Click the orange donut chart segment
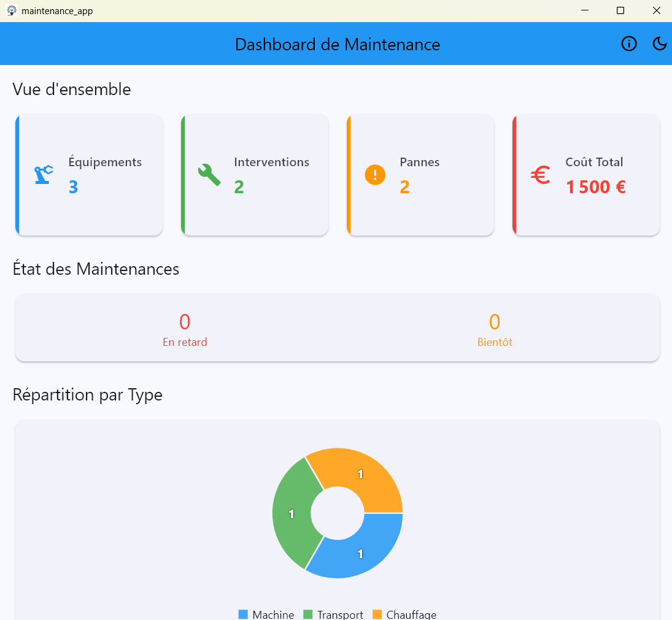The image size is (672, 620). pyautogui.click(x=360, y=474)
